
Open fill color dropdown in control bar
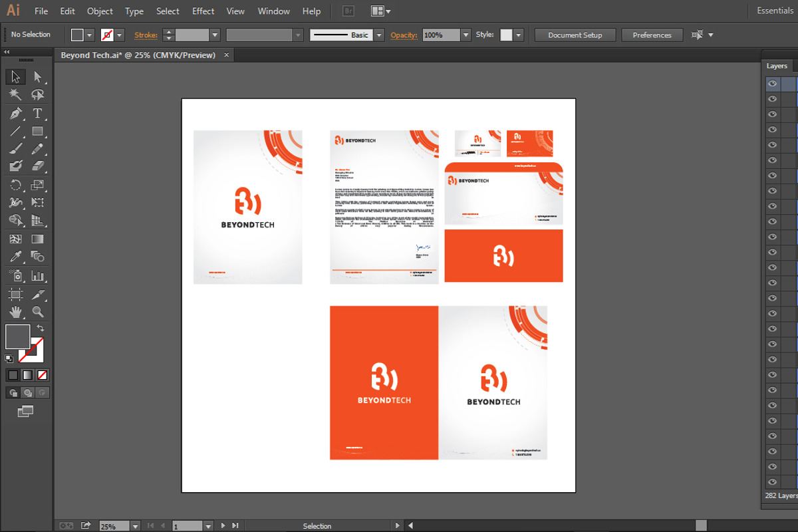[x=90, y=35]
